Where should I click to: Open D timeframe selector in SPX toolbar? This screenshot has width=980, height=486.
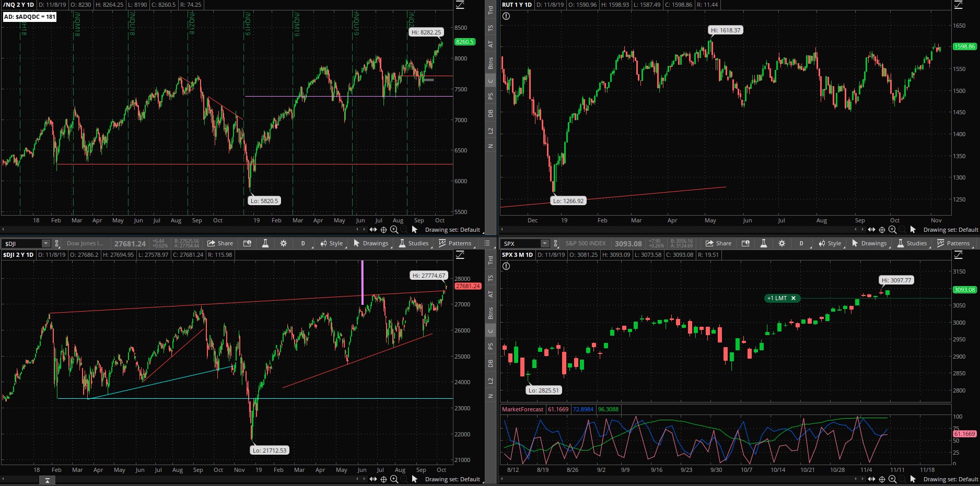[801, 243]
